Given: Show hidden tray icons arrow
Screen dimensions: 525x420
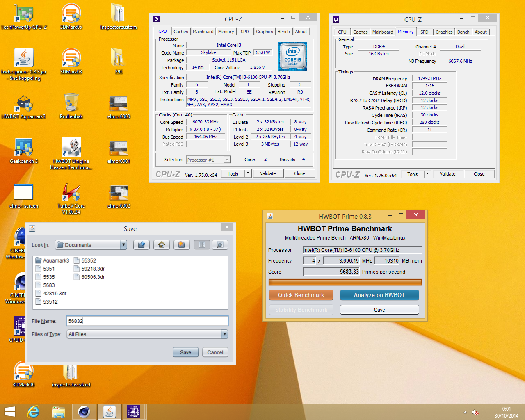Looking at the screenshot, I should pyautogui.click(x=465, y=412).
